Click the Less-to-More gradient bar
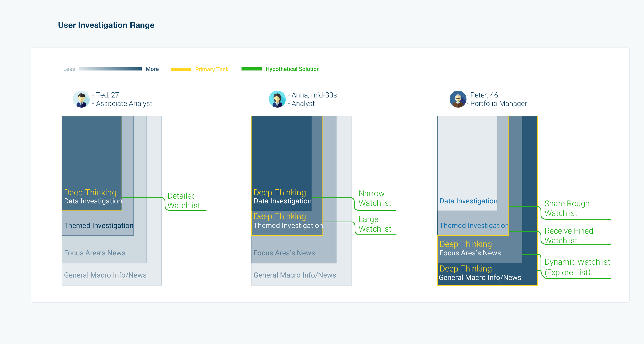Viewport: 644px width, 344px height. point(110,69)
